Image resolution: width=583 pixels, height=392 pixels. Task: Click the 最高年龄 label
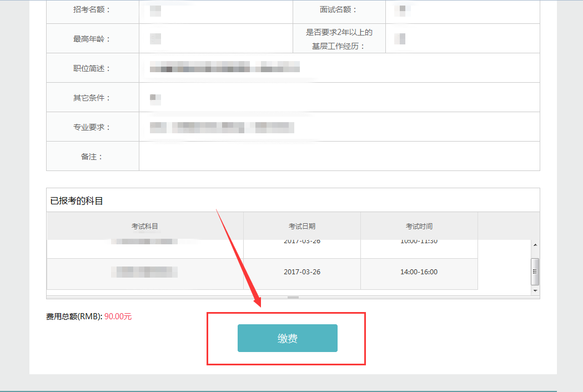click(92, 39)
